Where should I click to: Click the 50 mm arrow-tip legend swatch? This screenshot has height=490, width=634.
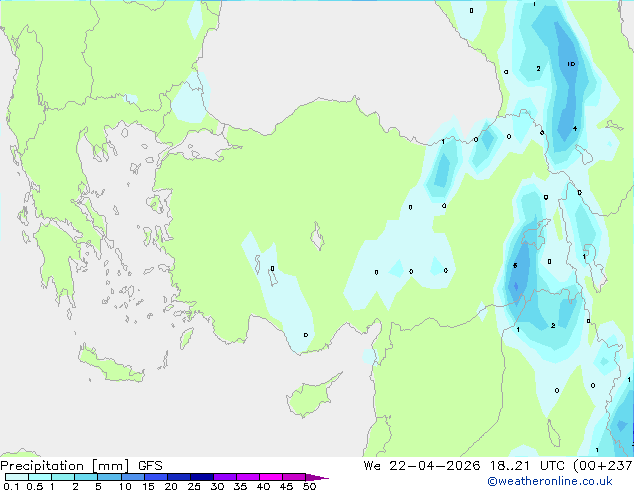coord(317,477)
